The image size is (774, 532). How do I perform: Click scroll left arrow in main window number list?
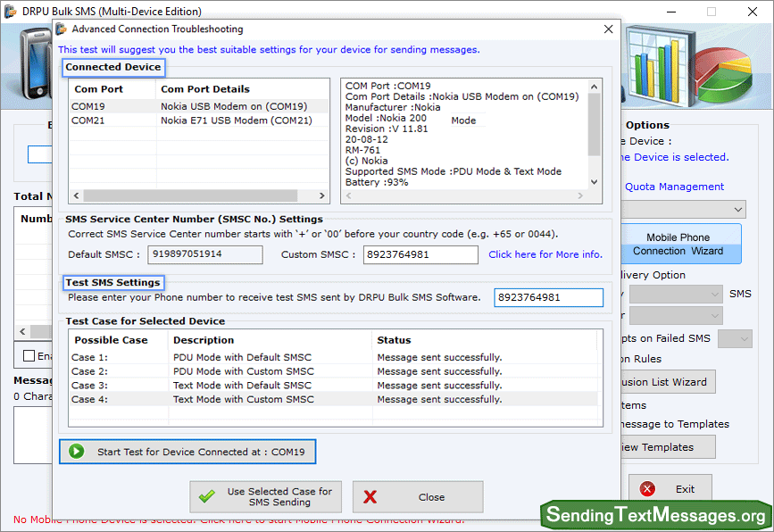[22, 332]
